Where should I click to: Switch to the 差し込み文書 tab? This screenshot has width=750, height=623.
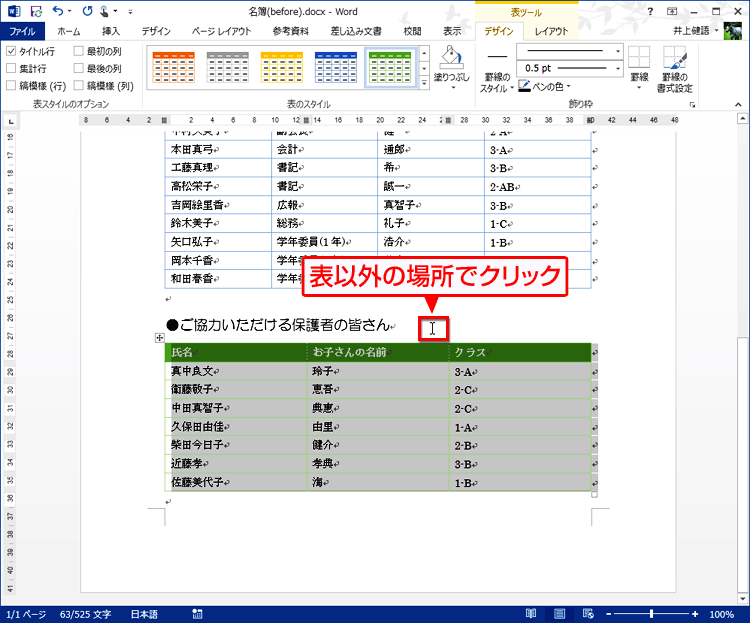[x=356, y=31]
